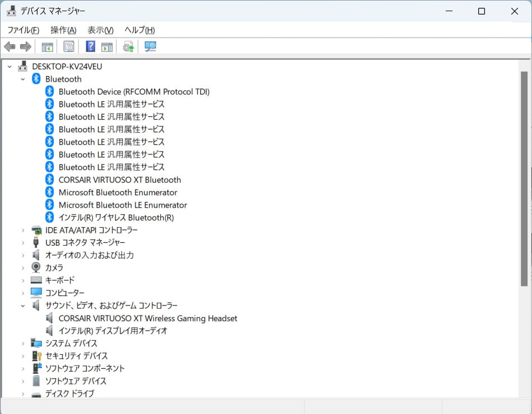Click the IDE ATA/ATAPI controller icon
532x414 pixels.
coord(36,230)
